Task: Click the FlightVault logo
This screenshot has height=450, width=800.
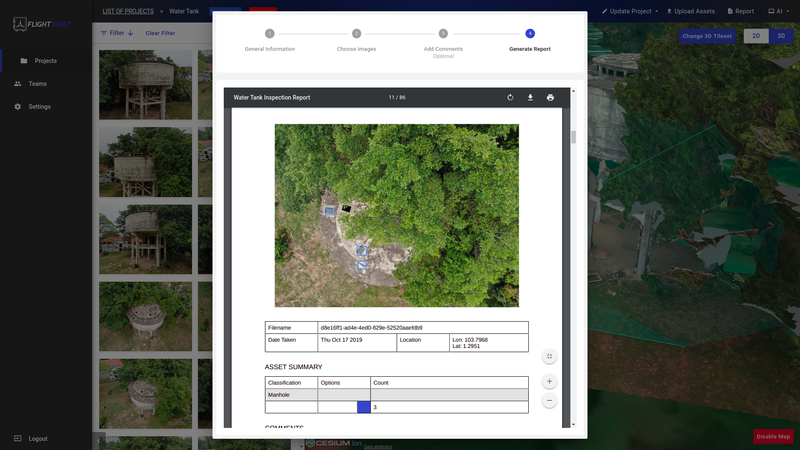Action: click(x=42, y=24)
